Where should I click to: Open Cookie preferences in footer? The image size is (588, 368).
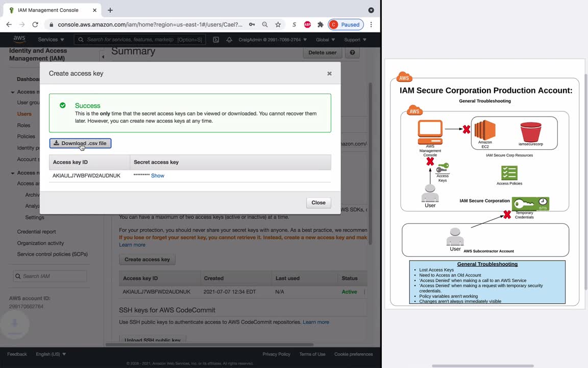[354, 354]
